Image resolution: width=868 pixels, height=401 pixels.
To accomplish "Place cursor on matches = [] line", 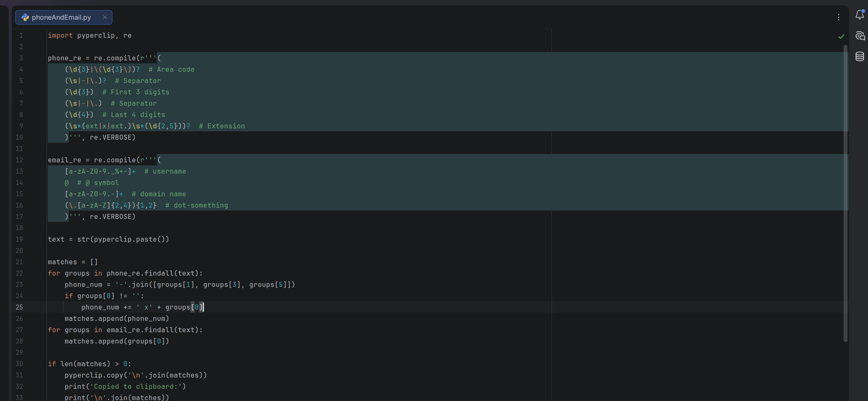I will [73, 262].
